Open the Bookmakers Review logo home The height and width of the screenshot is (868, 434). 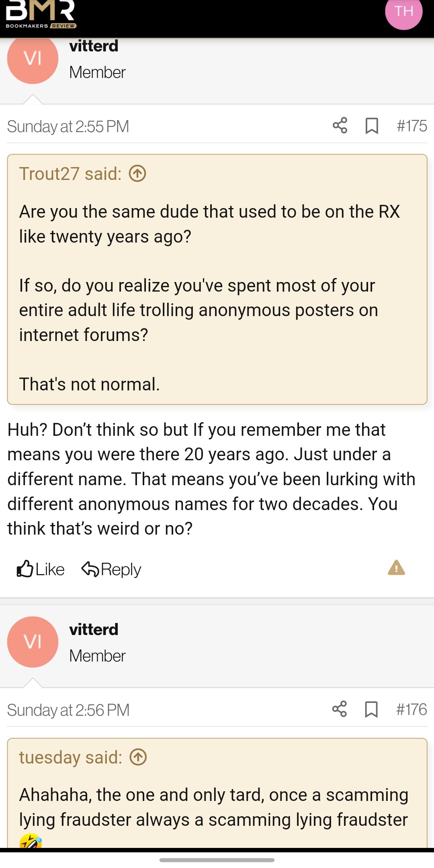pyautogui.click(x=41, y=15)
